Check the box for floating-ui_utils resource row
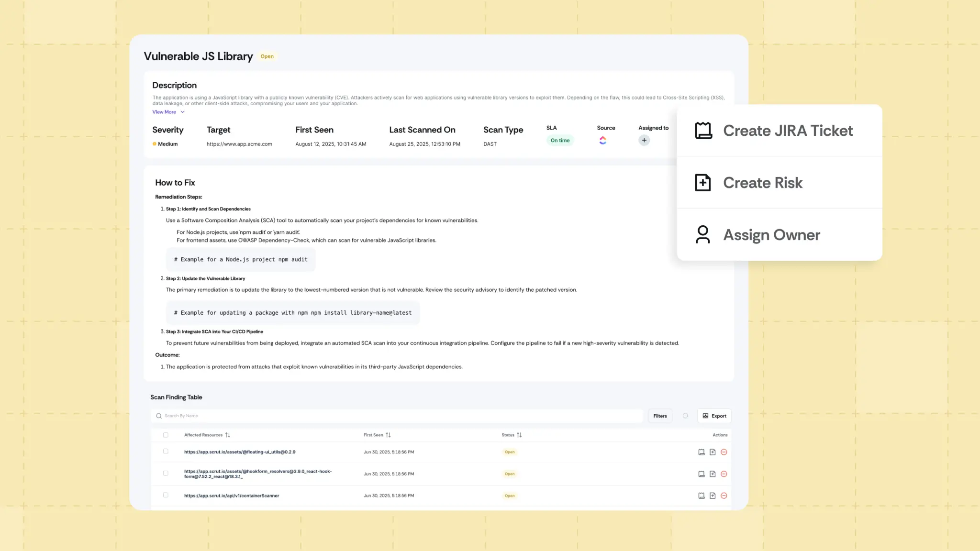Screen dimensions: 980x551 (166, 452)
